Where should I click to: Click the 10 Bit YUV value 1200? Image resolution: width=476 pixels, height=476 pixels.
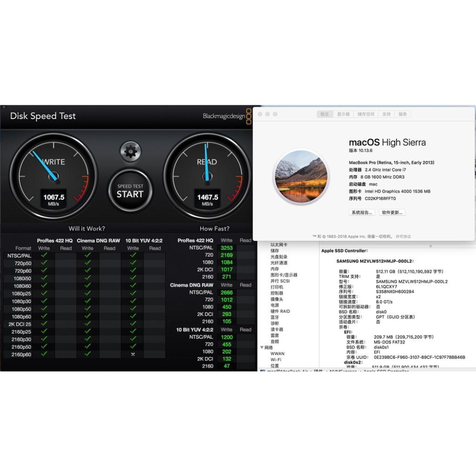click(227, 337)
